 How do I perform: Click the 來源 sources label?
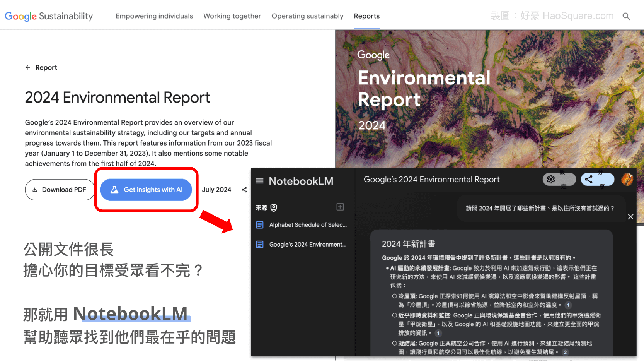pyautogui.click(x=261, y=208)
